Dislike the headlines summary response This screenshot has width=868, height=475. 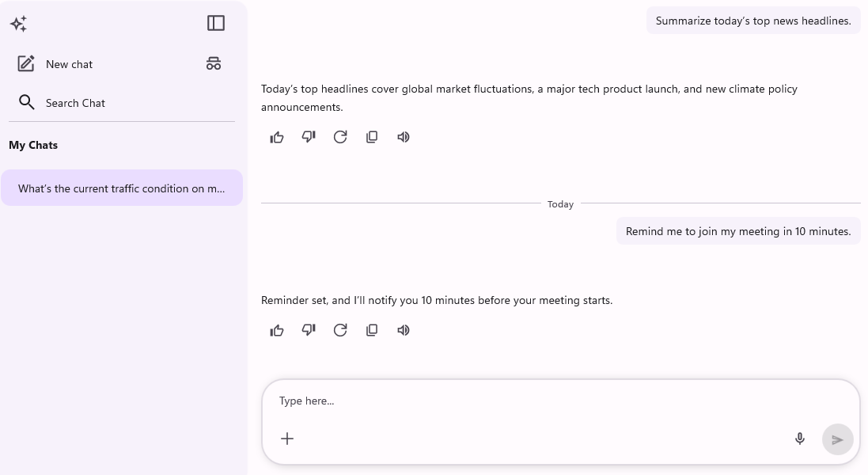(309, 137)
